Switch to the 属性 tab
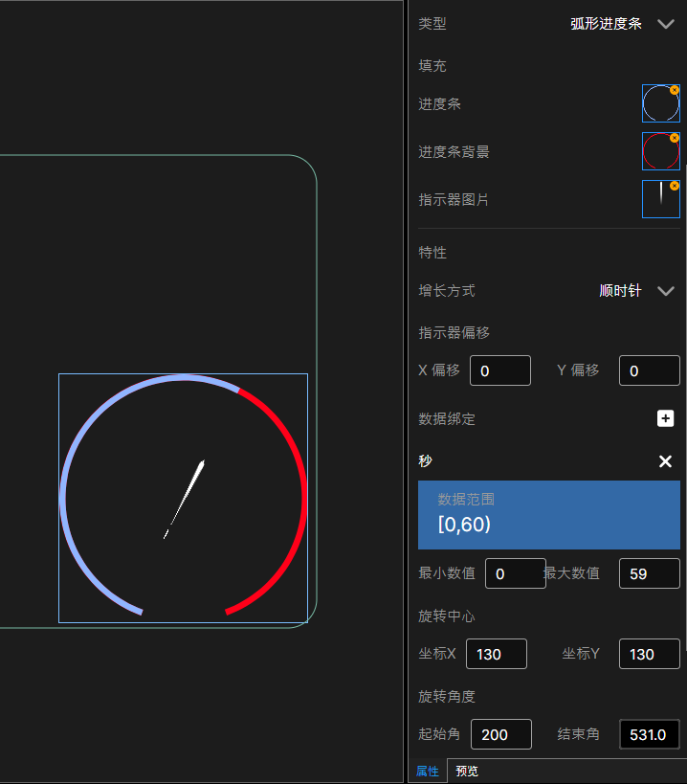The width and height of the screenshot is (687, 784). 427,771
